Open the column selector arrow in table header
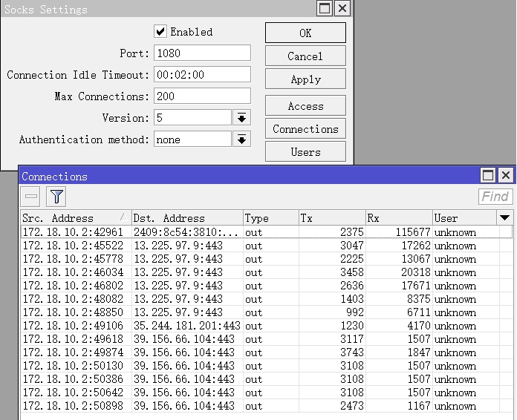Image resolution: width=517 pixels, height=420 pixels. [x=504, y=218]
